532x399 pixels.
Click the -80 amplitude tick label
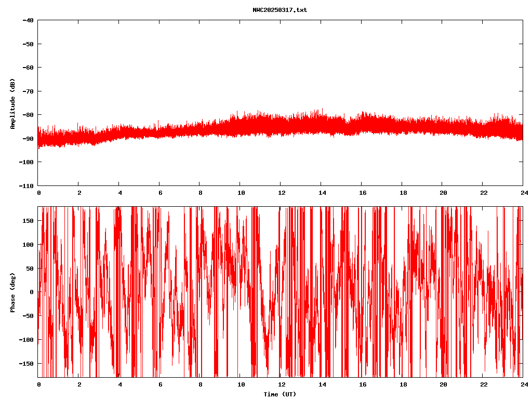pos(28,115)
